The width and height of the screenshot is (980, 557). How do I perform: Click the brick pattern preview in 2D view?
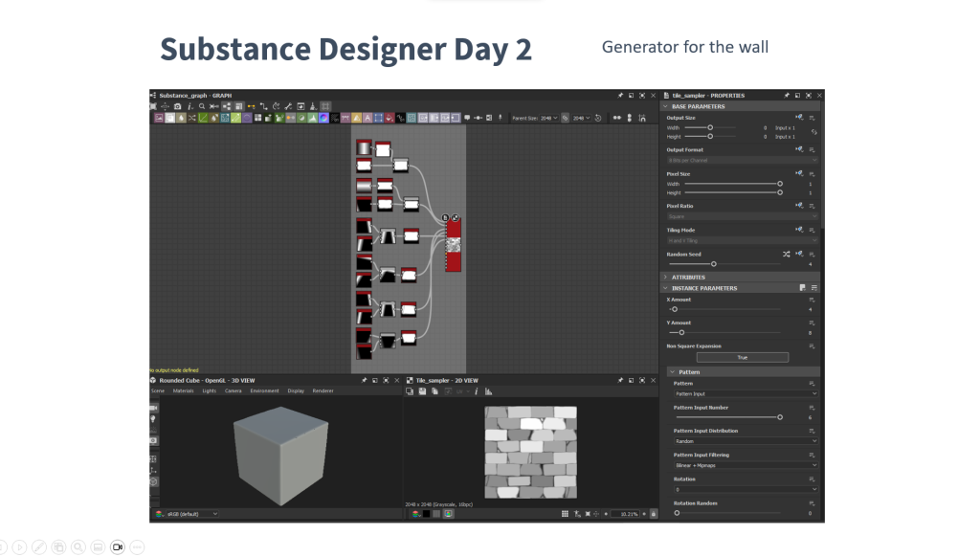530,452
